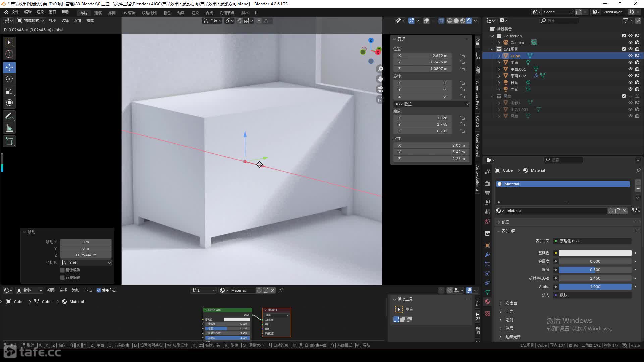Open the viewport 添加 menu
This screenshot has height=362, width=644.
(77, 21)
